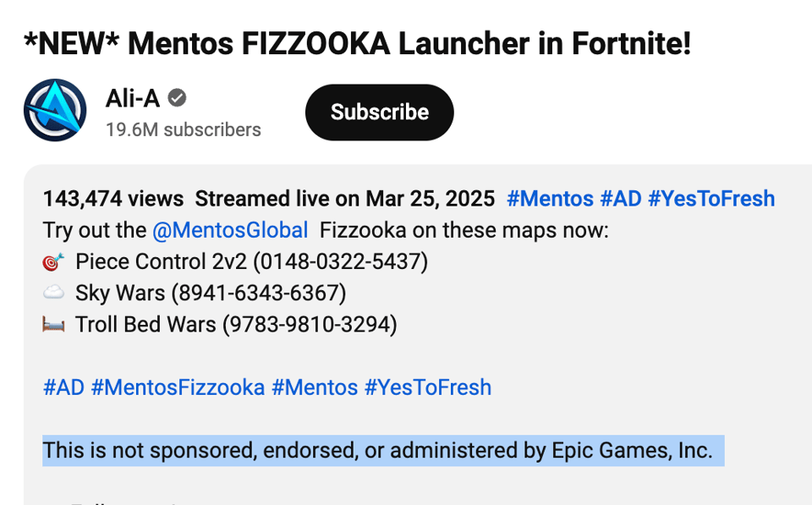Screen dimensions: 812x505
Task: Click the verified checkmark badge beside Ali-A
Action: pyautogui.click(x=177, y=99)
